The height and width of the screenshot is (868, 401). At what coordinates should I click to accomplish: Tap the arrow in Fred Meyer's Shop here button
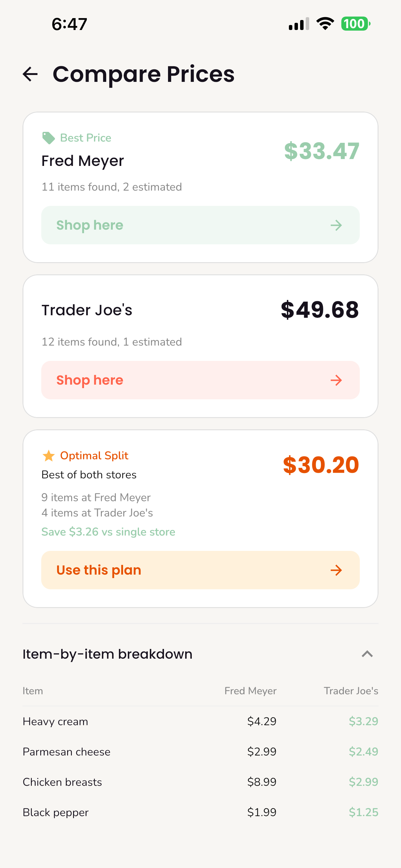coord(336,225)
